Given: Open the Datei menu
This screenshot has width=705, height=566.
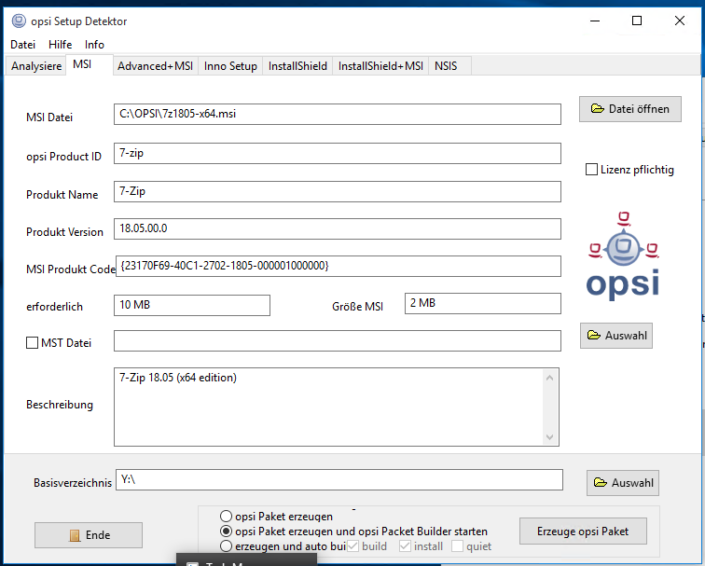Looking at the screenshot, I should [23, 45].
